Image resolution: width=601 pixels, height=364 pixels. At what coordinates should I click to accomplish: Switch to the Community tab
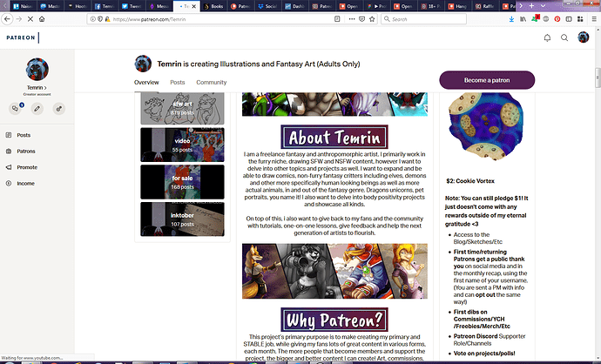pos(211,82)
